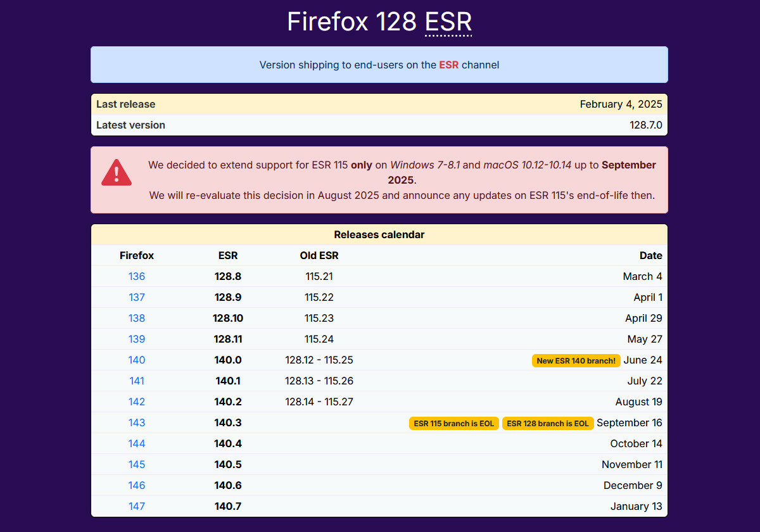Click the 'April 29' date cell
This screenshot has height=532, width=760.
coord(643,318)
